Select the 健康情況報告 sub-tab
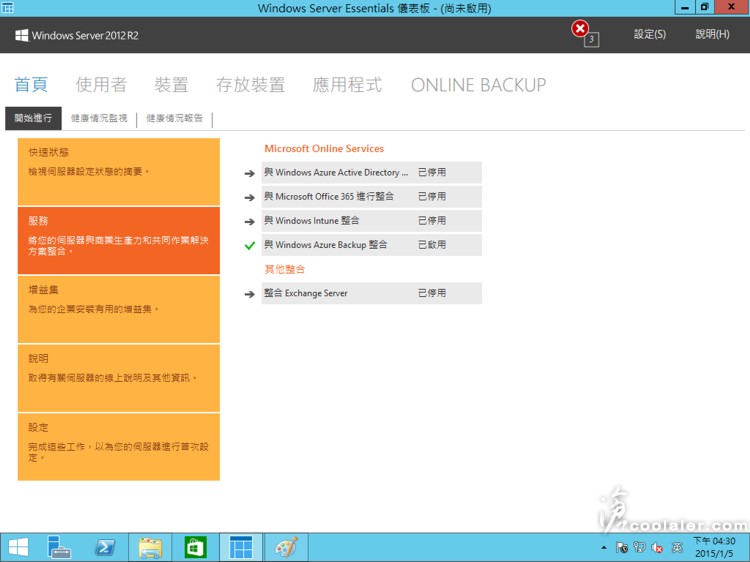This screenshot has height=562, width=750. pos(174,118)
